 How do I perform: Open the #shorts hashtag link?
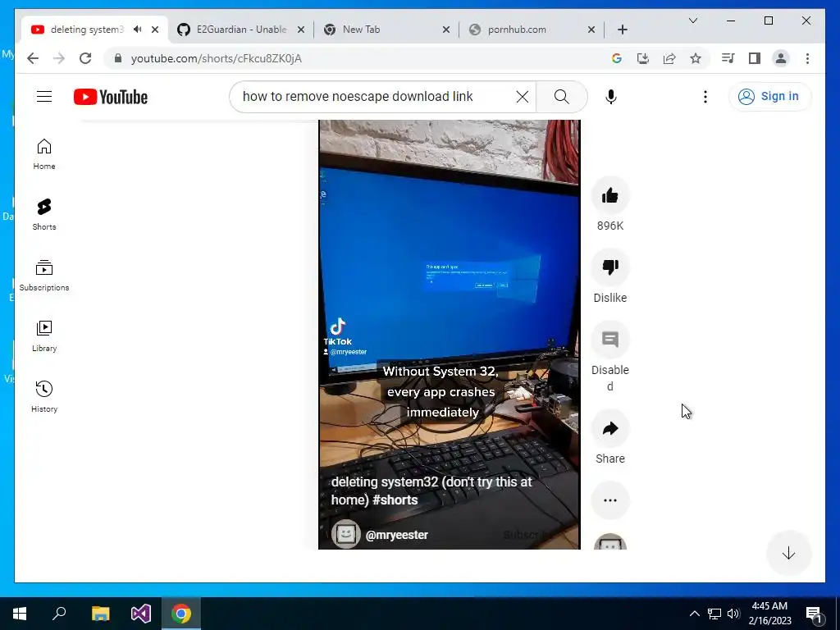[395, 500]
